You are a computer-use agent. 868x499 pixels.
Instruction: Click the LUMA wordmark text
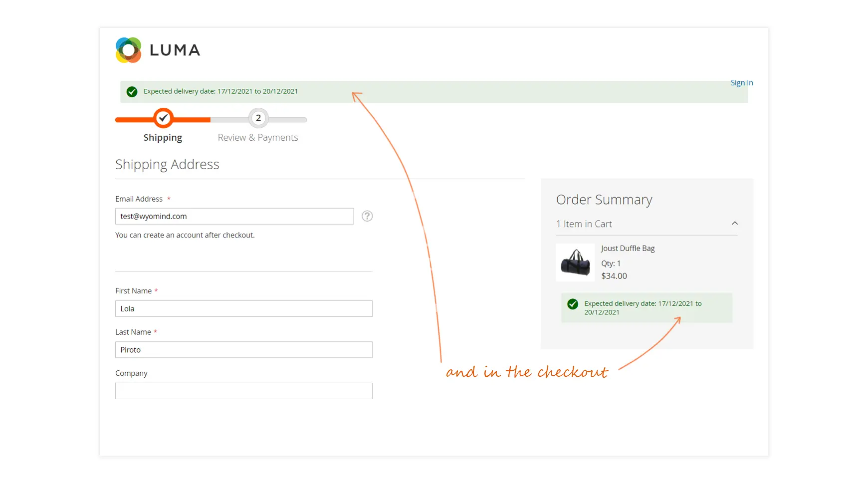(175, 50)
